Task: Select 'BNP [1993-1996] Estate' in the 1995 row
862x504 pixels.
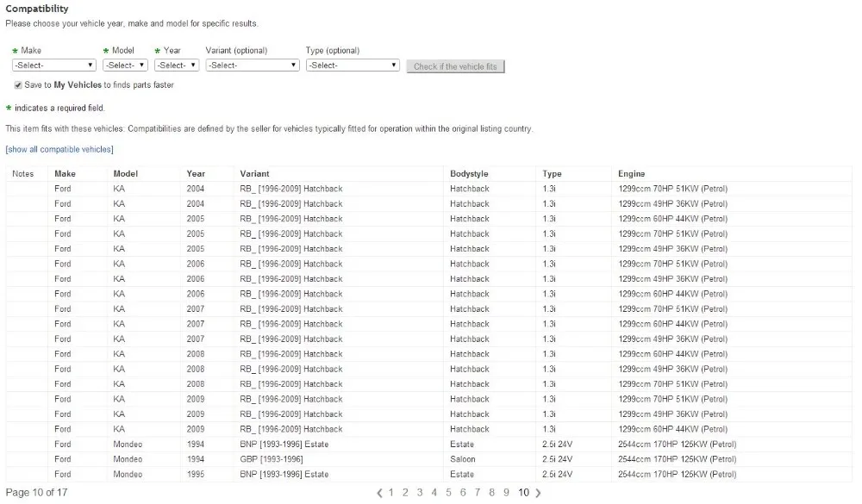Action: pos(284,475)
